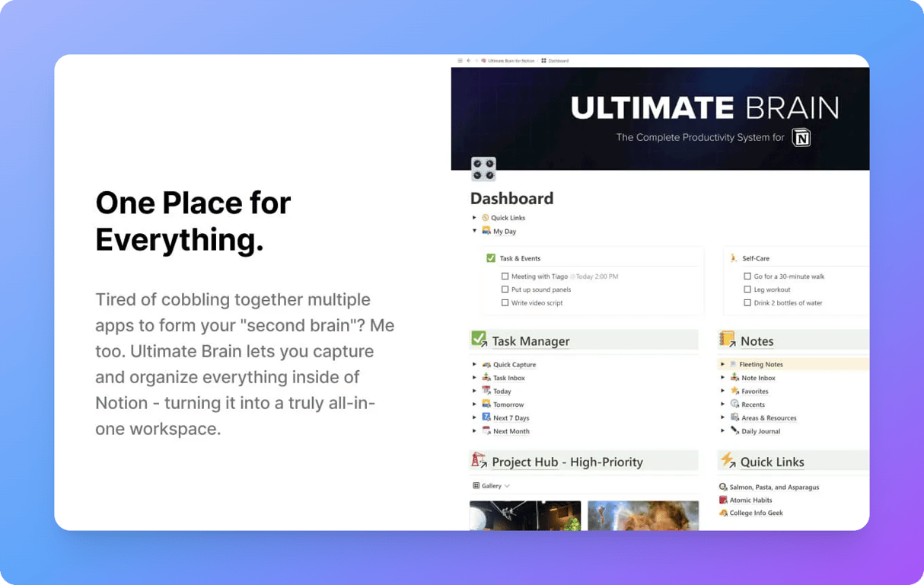Viewport: 924px width, 585px height.
Task: Click the Today calendar icon
Action: (x=486, y=391)
